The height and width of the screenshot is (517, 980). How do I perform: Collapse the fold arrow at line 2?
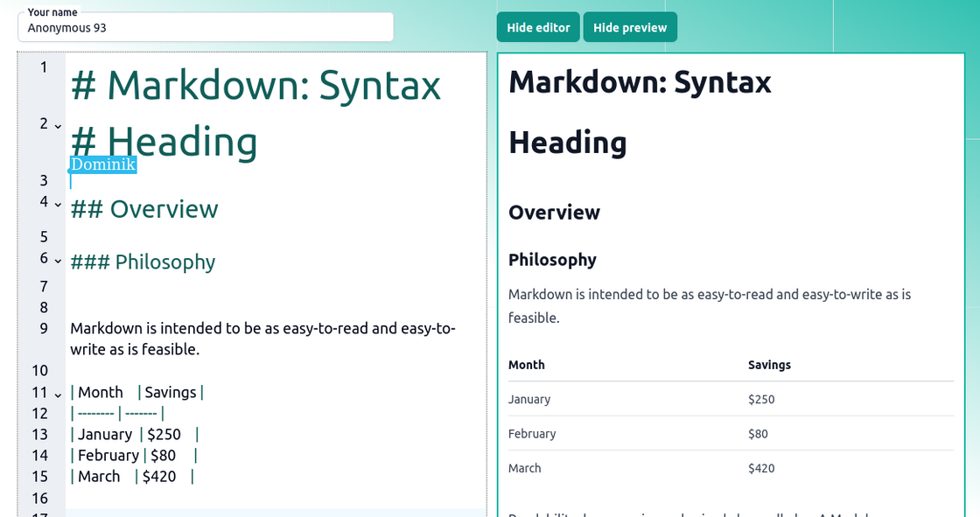pos(58,125)
